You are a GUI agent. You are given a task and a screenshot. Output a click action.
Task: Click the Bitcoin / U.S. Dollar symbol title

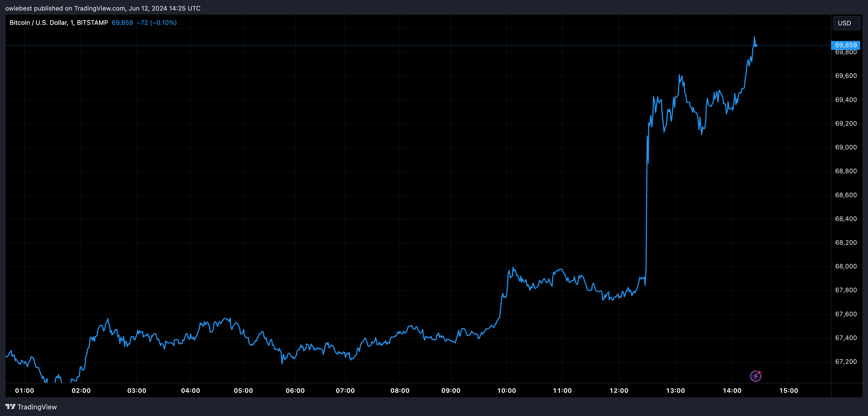coord(59,22)
